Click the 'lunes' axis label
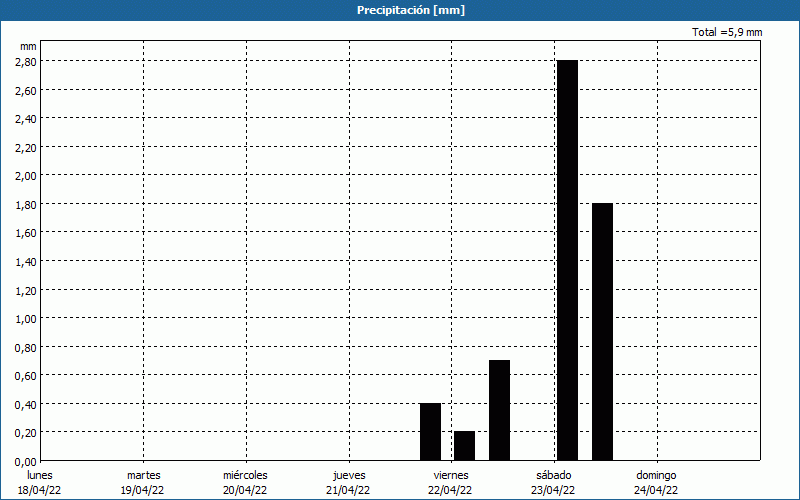The image size is (800, 500). click(x=40, y=475)
